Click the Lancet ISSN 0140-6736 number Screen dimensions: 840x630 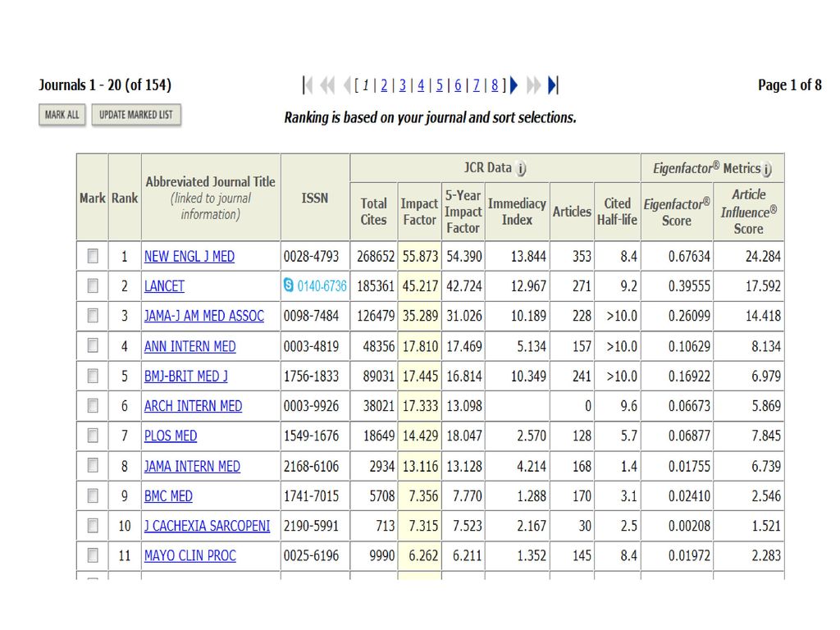[x=322, y=286]
